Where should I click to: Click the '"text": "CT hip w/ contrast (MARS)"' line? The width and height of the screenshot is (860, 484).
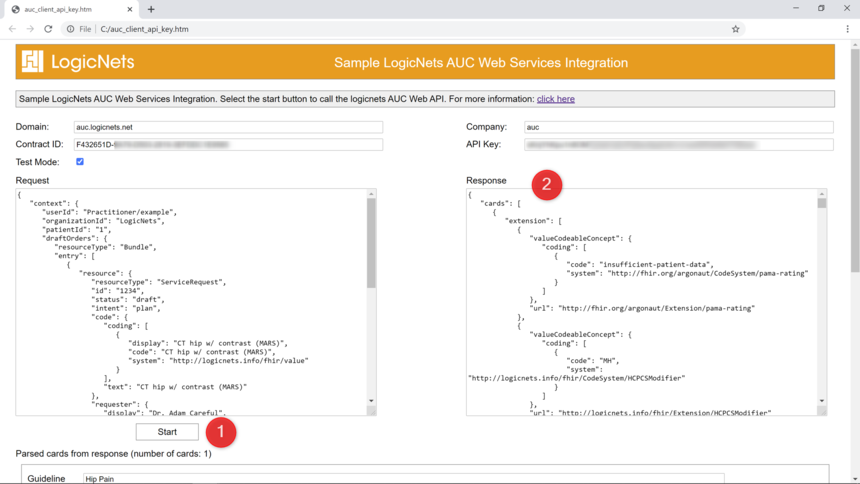[176, 387]
